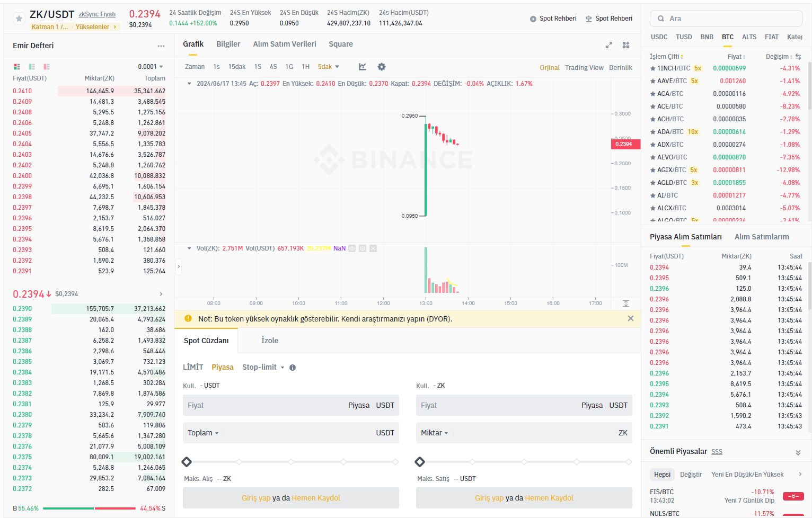Collapse the Vol(ZK) indicator legend arrow
This screenshot has height=518, width=812.
[189, 248]
